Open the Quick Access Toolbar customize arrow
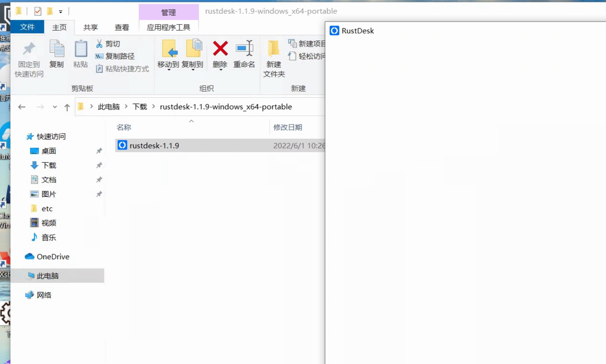606x364 pixels. (x=61, y=12)
